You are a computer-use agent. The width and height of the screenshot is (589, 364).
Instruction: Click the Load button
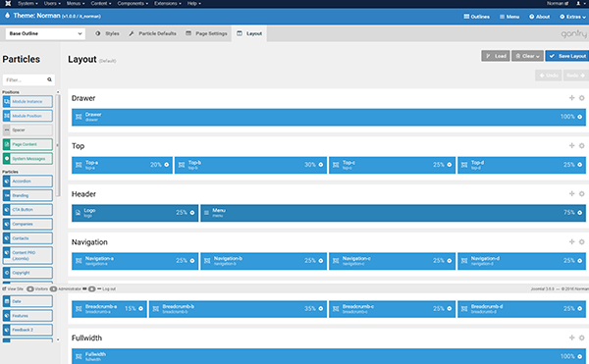(x=496, y=56)
